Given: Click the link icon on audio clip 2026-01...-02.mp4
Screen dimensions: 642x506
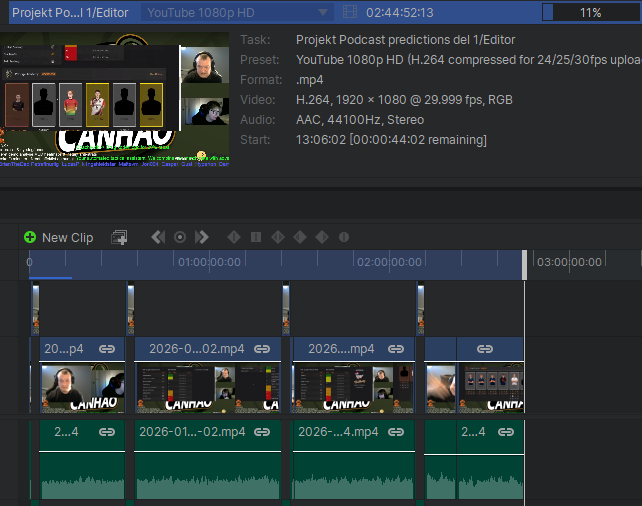Looking at the screenshot, I should click(x=262, y=432).
